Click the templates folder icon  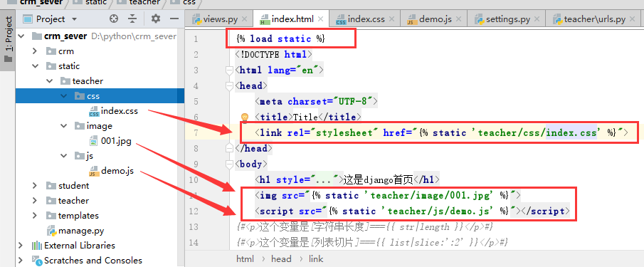[51, 216]
